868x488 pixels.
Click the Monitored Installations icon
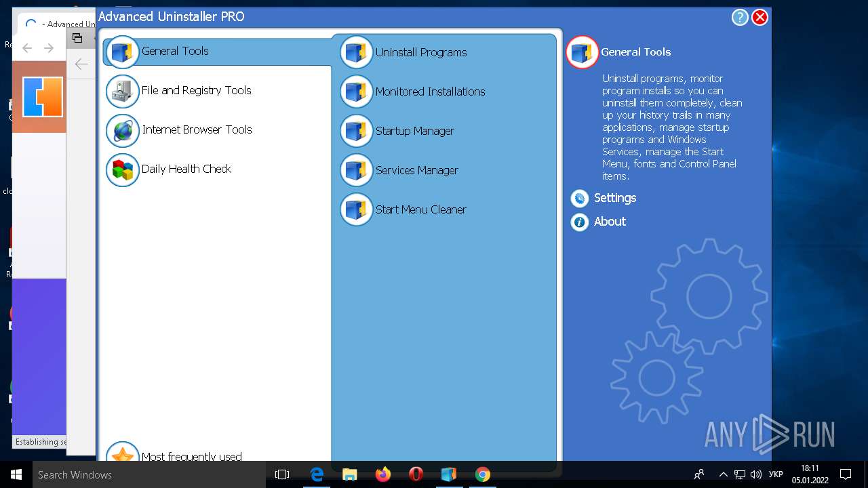(x=356, y=92)
